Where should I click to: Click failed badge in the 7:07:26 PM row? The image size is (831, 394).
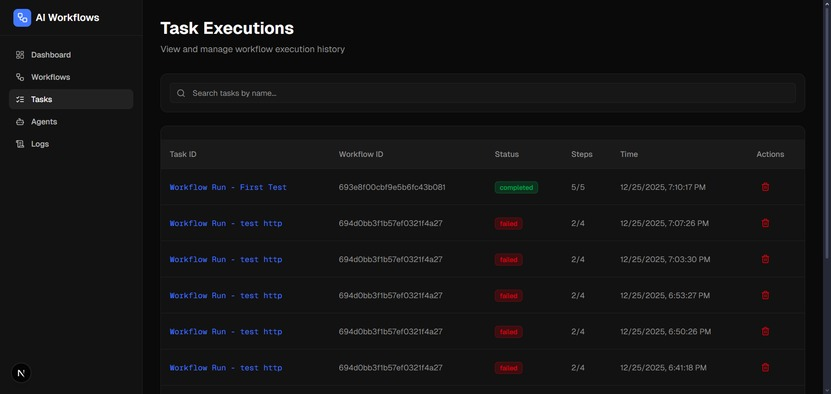point(508,223)
